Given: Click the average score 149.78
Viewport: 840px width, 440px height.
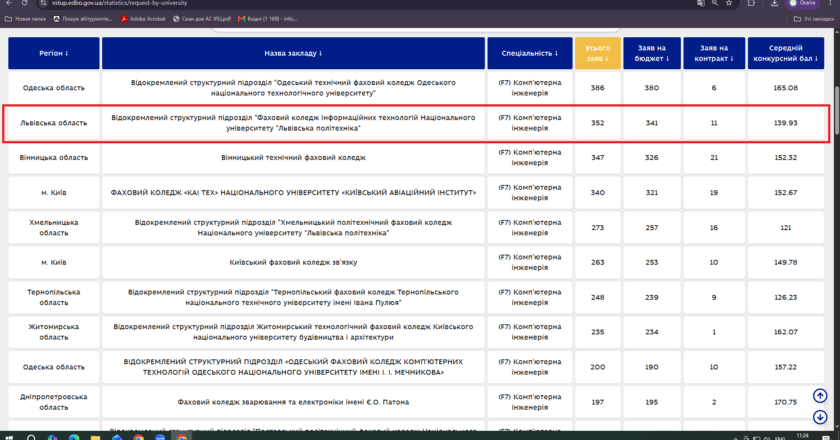Looking at the screenshot, I should pos(786,262).
